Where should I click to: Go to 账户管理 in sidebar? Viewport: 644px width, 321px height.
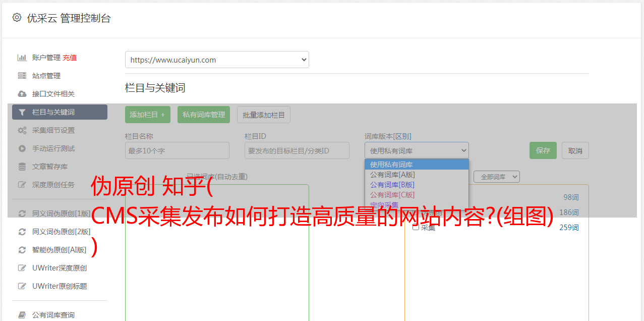point(46,58)
